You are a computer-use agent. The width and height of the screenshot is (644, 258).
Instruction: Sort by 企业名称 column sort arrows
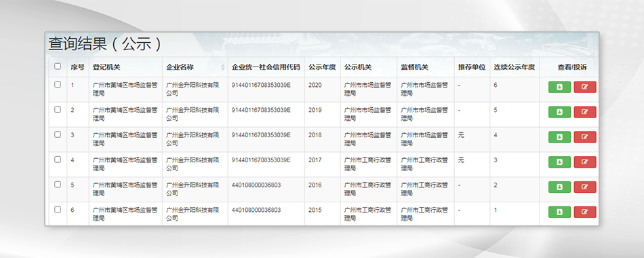point(223,67)
